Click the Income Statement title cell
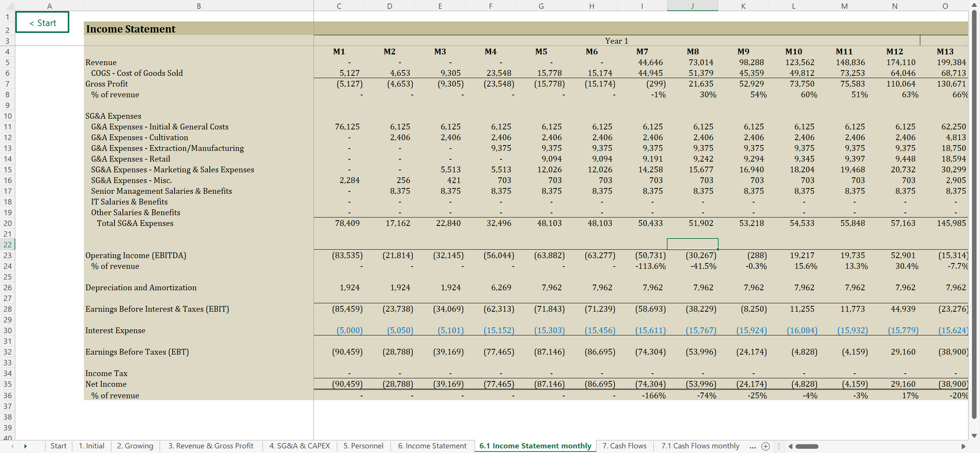Viewport: 980px width, 453px height. coord(131,29)
